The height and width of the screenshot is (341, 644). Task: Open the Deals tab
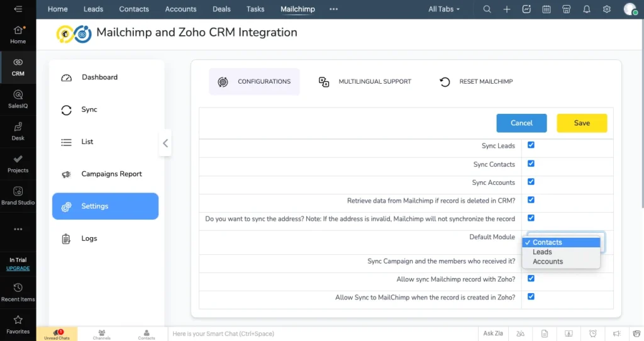click(221, 9)
